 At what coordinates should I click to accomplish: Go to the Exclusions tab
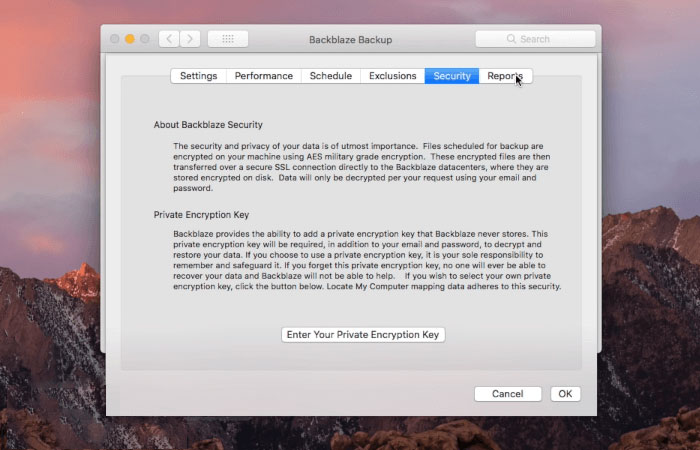pyautogui.click(x=392, y=76)
